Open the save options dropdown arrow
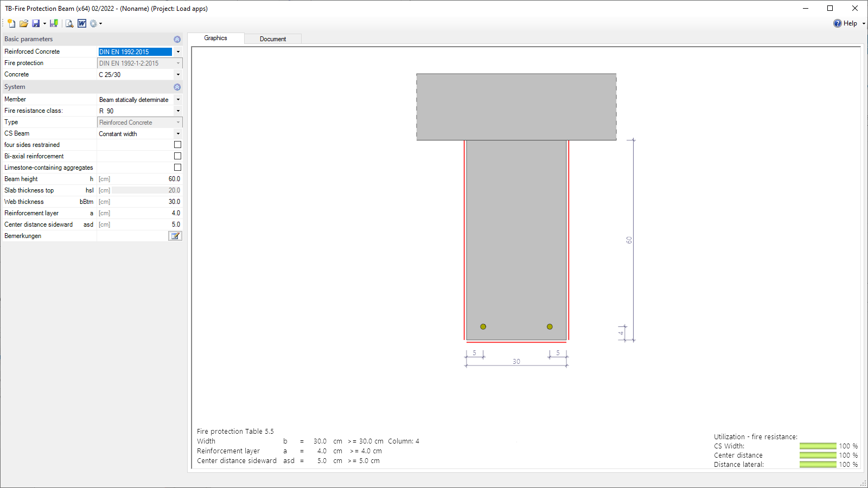The width and height of the screenshot is (868, 488). 44,23
